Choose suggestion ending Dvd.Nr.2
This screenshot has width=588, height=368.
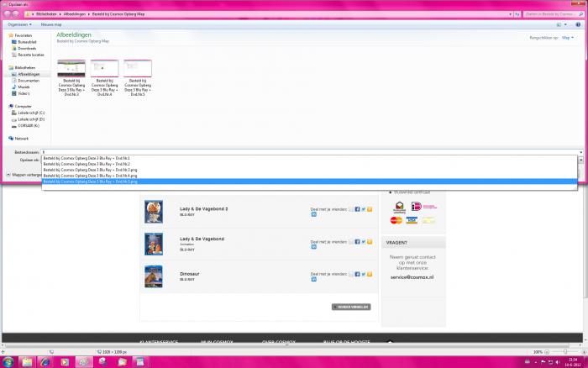pos(309,164)
